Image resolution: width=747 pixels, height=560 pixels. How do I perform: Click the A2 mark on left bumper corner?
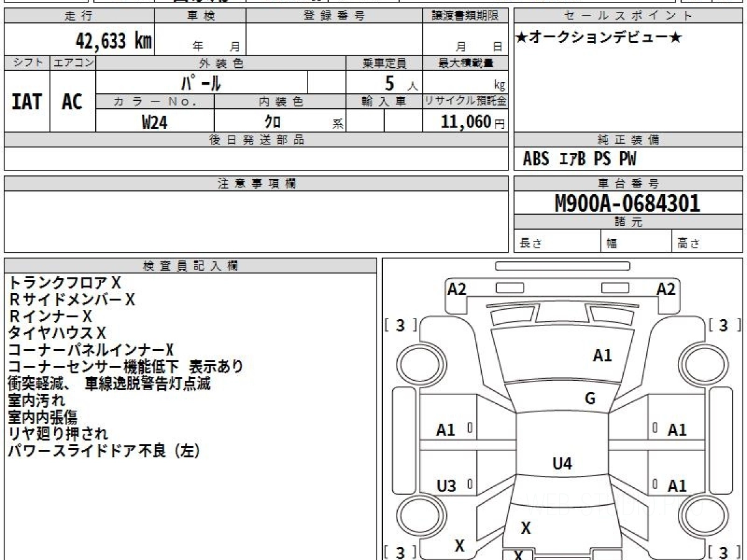pyautogui.click(x=457, y=289)
